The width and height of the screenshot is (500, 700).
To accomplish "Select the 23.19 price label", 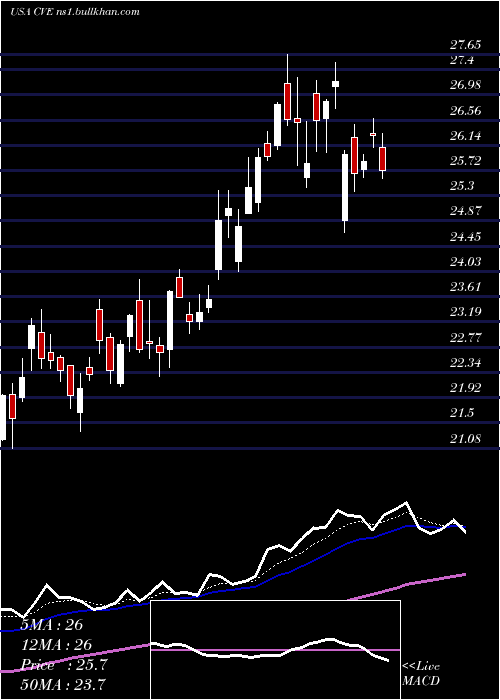I will (x=465, y=312).
